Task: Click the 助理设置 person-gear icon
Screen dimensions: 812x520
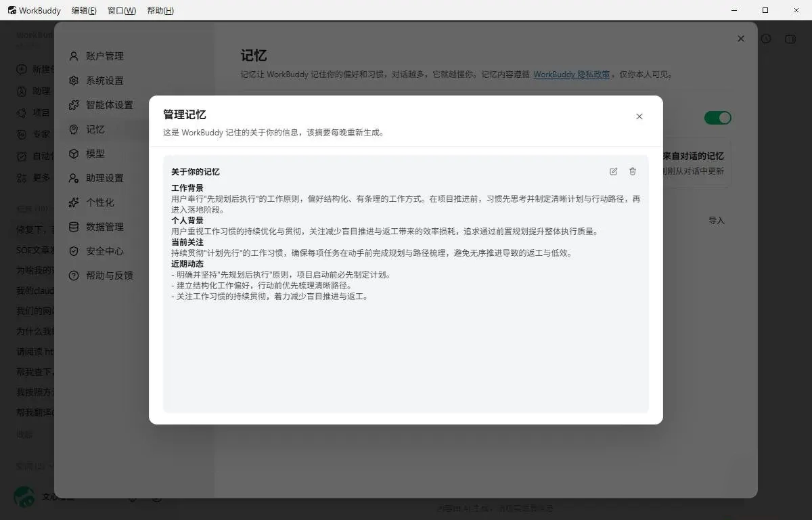Action: click(x=74, y=178)
